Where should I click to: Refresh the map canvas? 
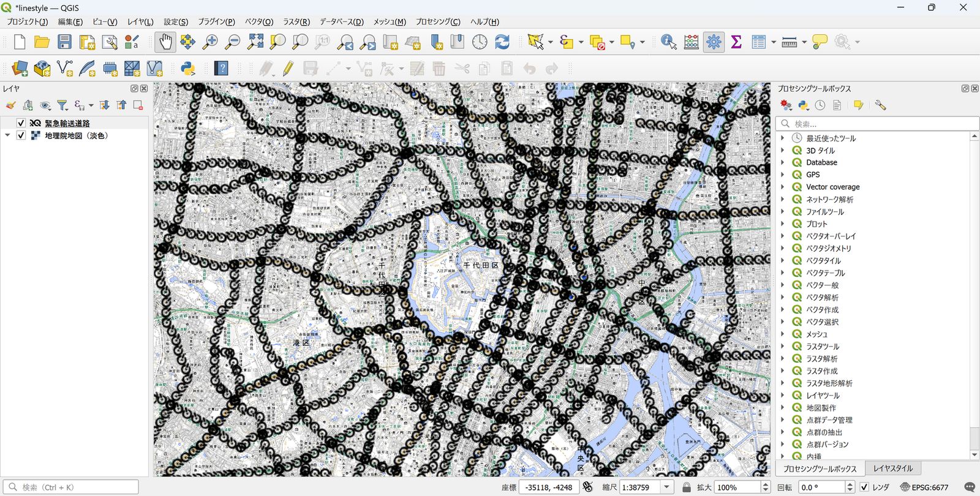[502, 42]
